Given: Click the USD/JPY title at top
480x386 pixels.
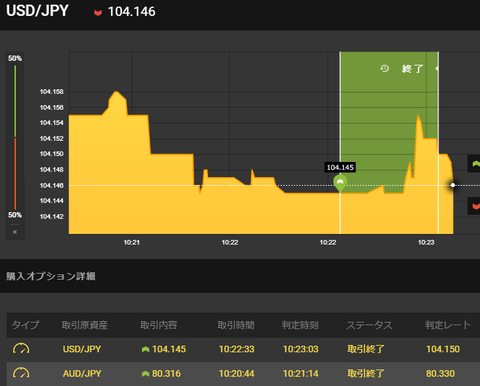Looking at the screenshot, I should [37, 11].
